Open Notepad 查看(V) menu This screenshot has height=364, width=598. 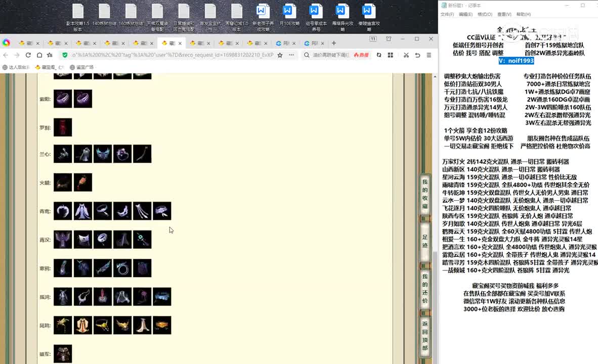click(504, 15)
